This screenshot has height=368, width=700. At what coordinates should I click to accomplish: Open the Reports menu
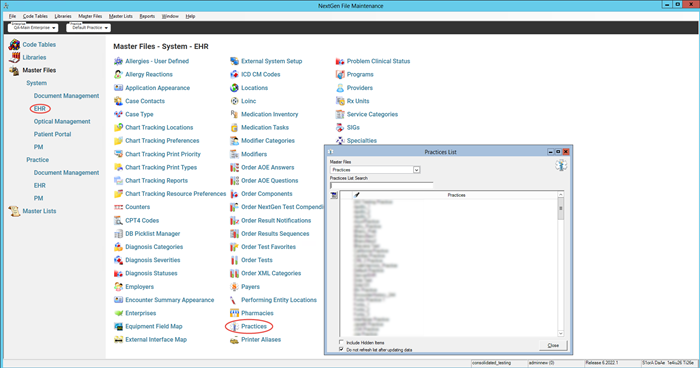147,16
